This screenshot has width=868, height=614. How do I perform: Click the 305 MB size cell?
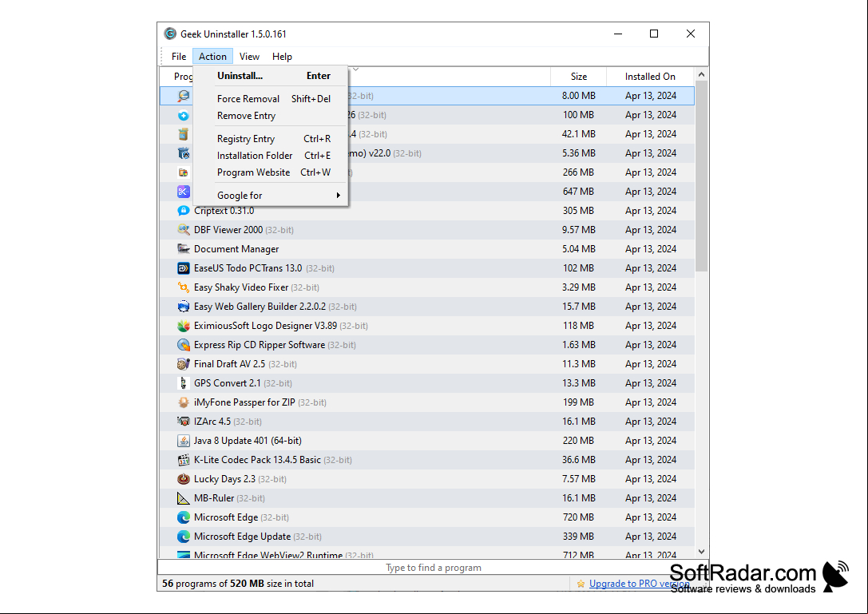pos(578,210)
